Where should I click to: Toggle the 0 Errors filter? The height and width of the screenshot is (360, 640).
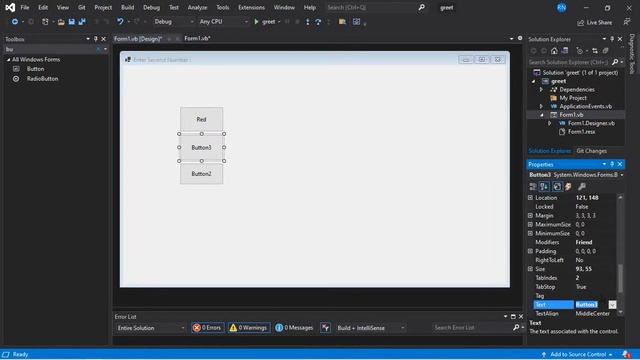(x=207, y=328)
